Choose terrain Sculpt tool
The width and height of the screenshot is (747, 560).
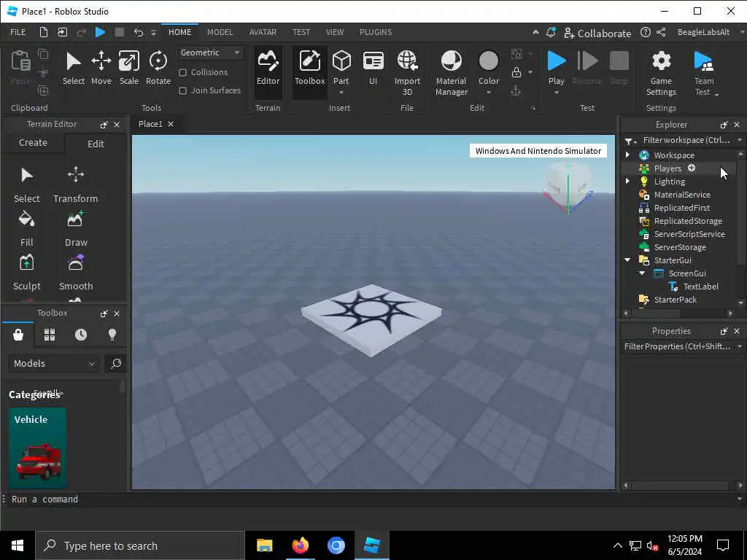pyautogui.click(x=27, y=273)
